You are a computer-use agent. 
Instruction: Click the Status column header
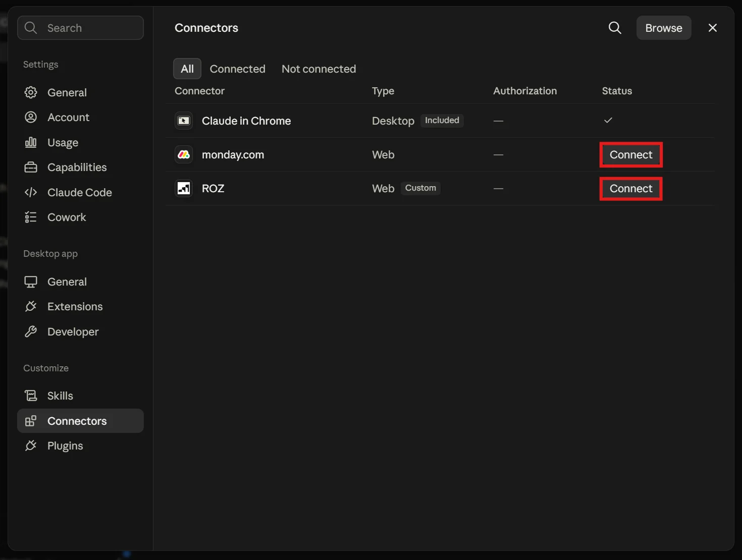(617, 91)
